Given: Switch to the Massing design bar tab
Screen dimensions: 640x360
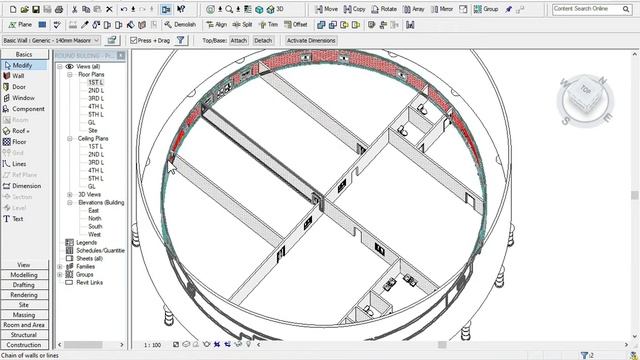Looking at the screenshot, I should pyautogui.click(x=24, y=315).
